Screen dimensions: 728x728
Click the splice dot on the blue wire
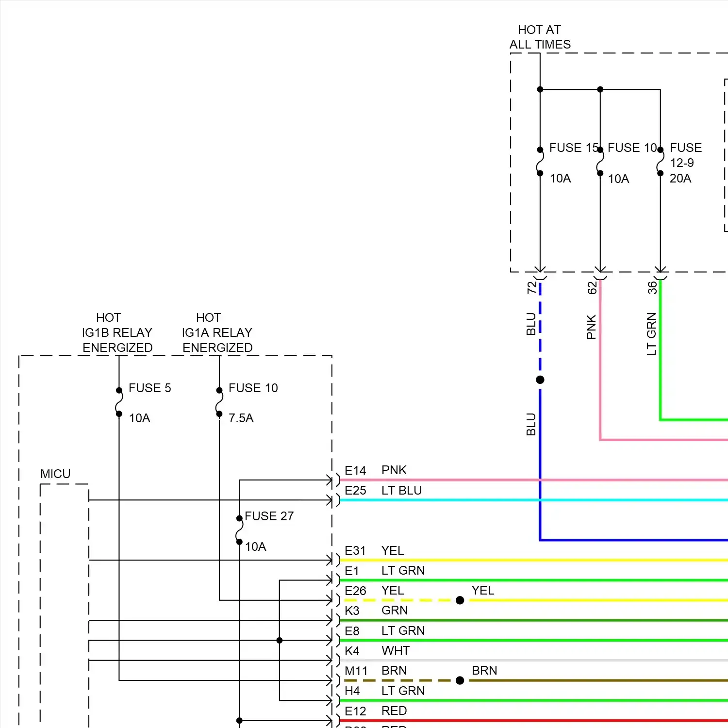(x=540, y=380)
